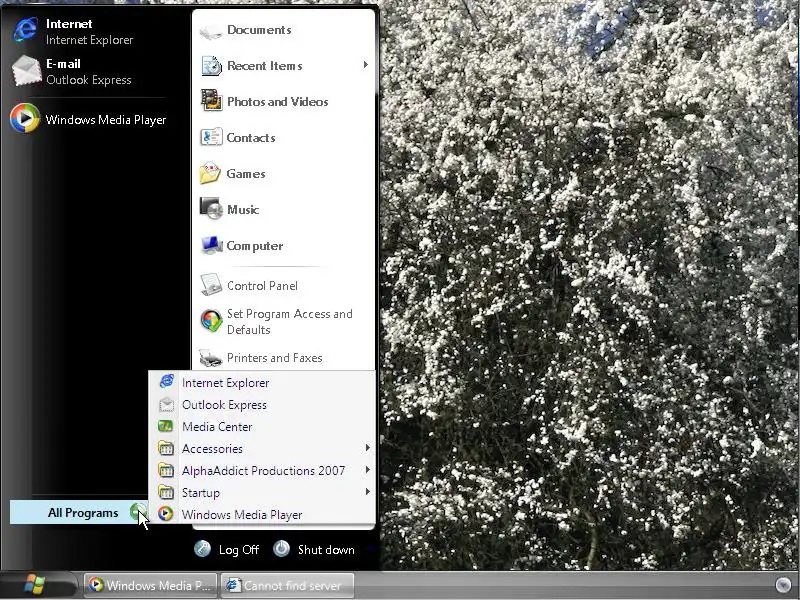Click Internet Explorer text in the All Programs list
This screenshot has height=600, width=800.
[x=226, y=383]
